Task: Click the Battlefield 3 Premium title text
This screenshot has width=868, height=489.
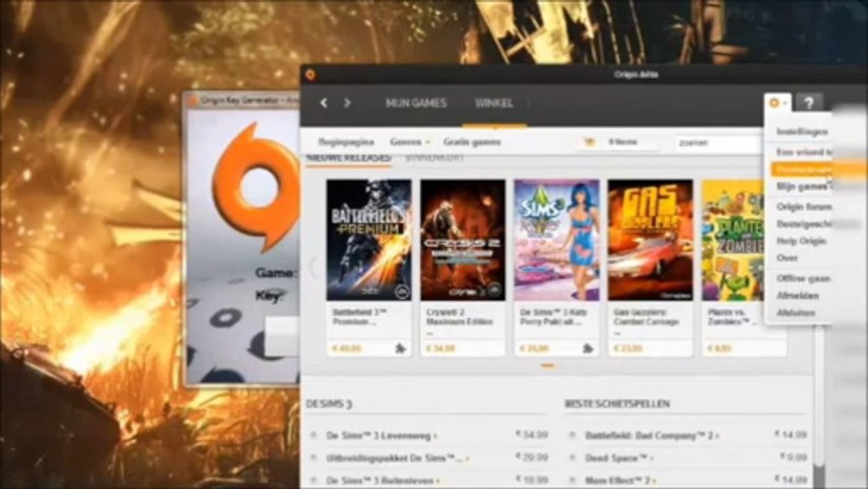Action: [x=360, y=317]
